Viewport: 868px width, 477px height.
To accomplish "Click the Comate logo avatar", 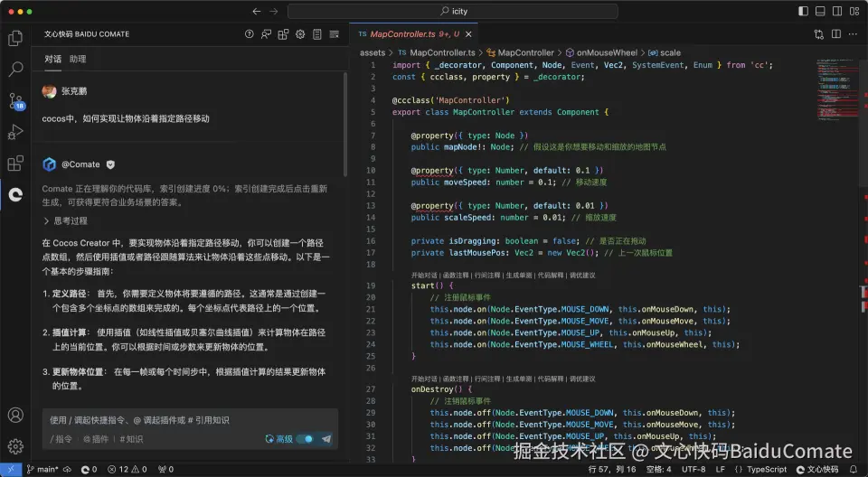I will pos(49,164).
